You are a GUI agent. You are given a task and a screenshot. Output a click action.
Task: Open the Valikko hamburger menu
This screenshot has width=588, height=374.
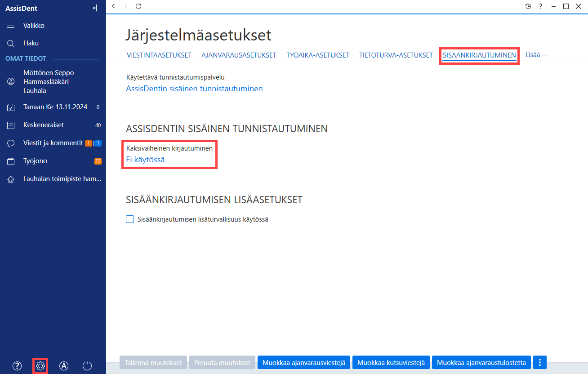[x=11, y=26]
